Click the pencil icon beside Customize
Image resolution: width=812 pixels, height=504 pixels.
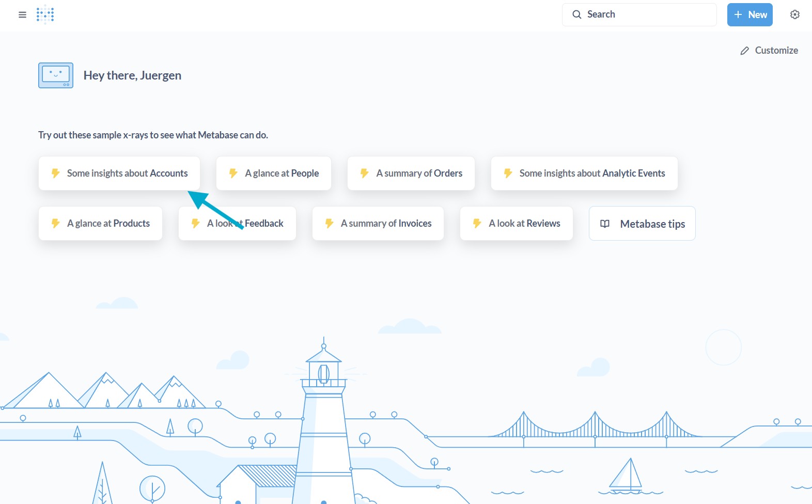[744, 51]
